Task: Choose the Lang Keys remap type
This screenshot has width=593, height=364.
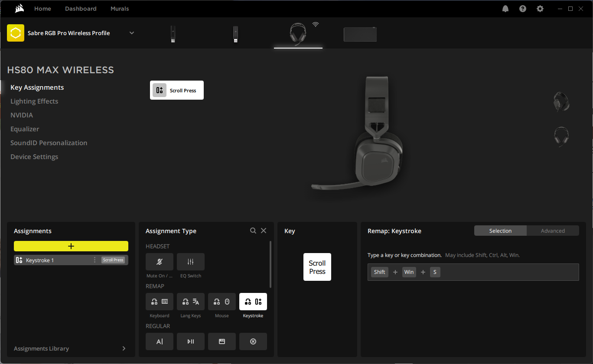Action: tap(191, 302)
